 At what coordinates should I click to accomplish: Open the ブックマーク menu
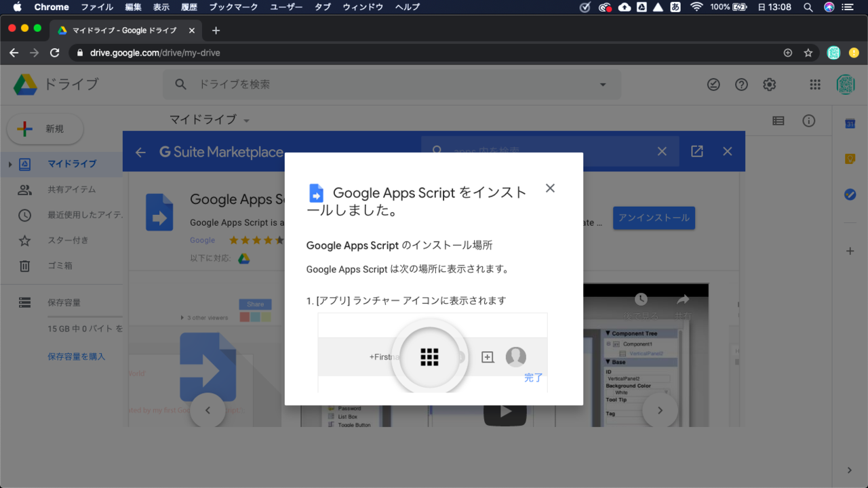coord(233,7)
